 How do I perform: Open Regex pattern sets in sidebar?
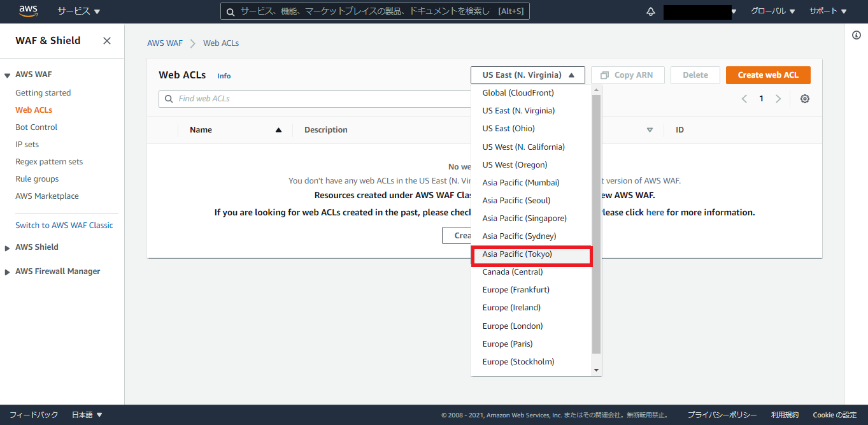click(x=49, y=162)
